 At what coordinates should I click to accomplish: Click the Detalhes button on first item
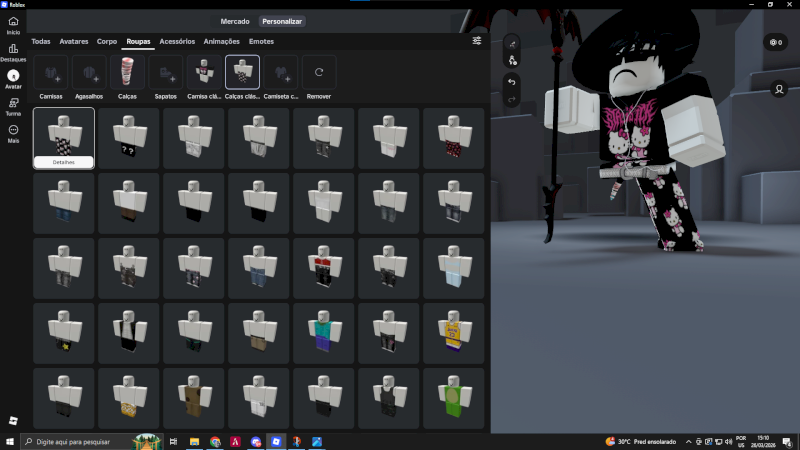64,161
